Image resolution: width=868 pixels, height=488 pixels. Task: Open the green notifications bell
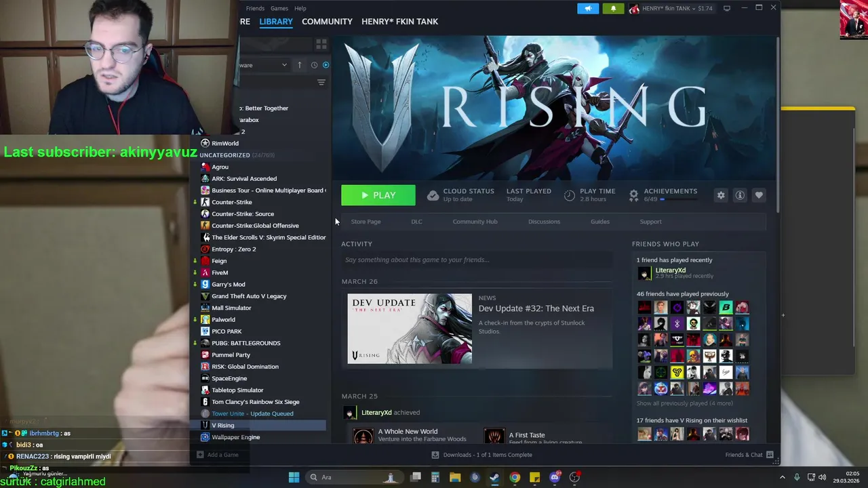click(613, 8)
